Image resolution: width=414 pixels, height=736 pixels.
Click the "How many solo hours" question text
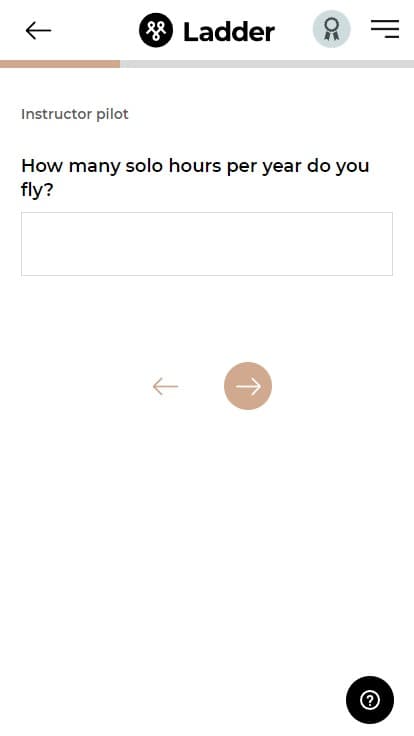tap(195, 178)
